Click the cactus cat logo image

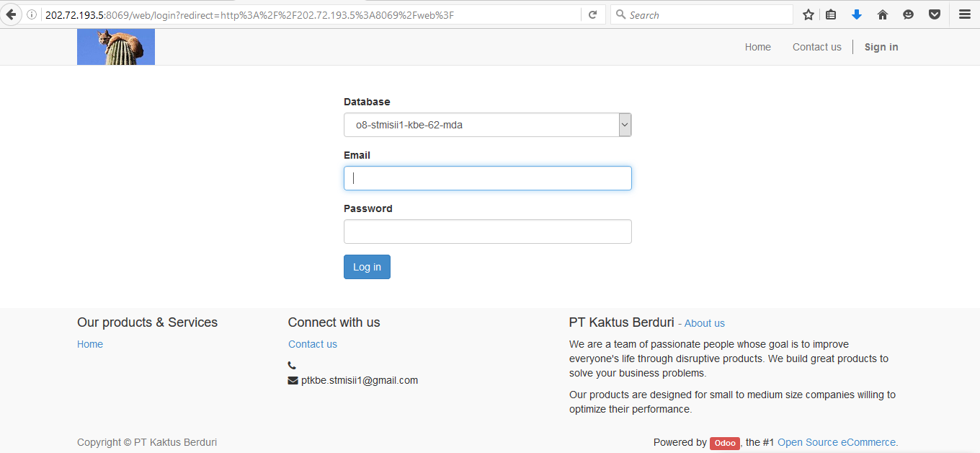[116, 47]
